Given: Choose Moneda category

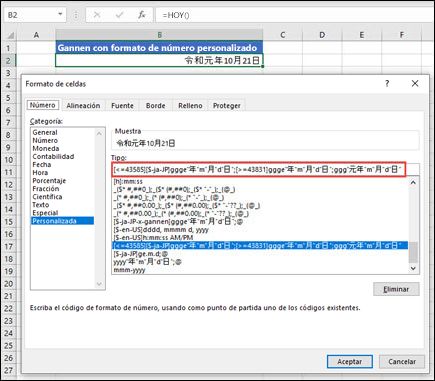Looking at the screenshot, I should tap(46, 148).
